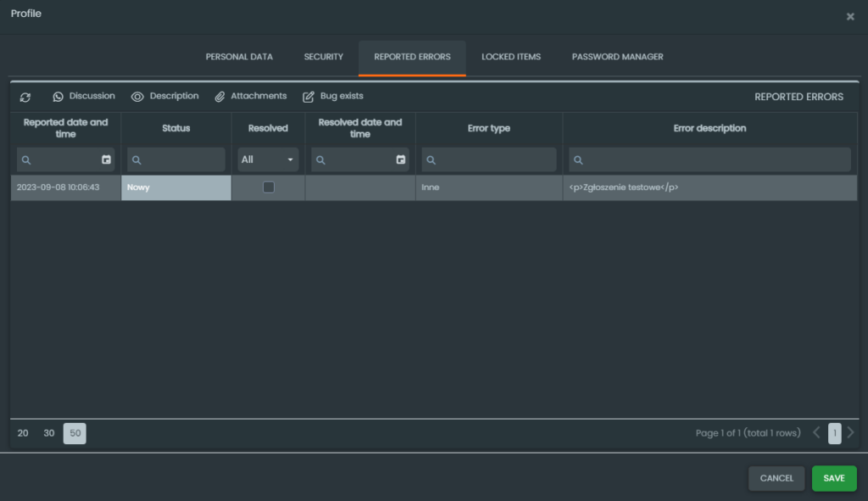868x501 pixels.
Task: Click the Cancel button
Action: point(776,478)
